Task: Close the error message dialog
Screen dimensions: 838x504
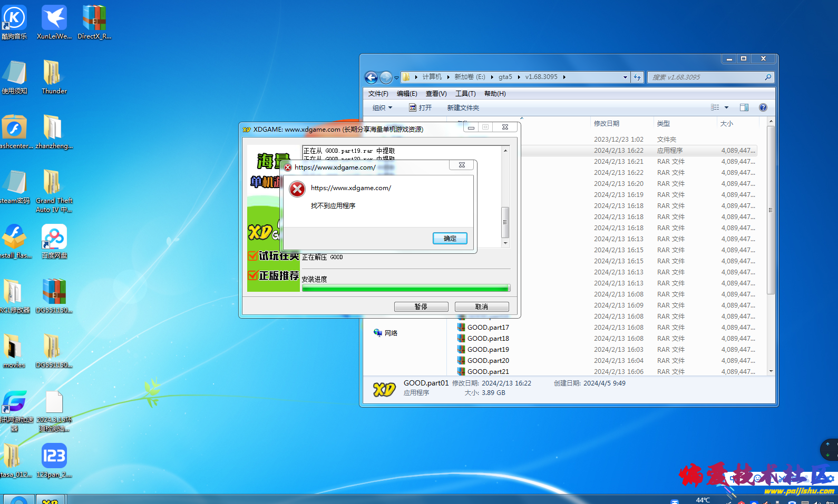Action: [x=462, y=165]
